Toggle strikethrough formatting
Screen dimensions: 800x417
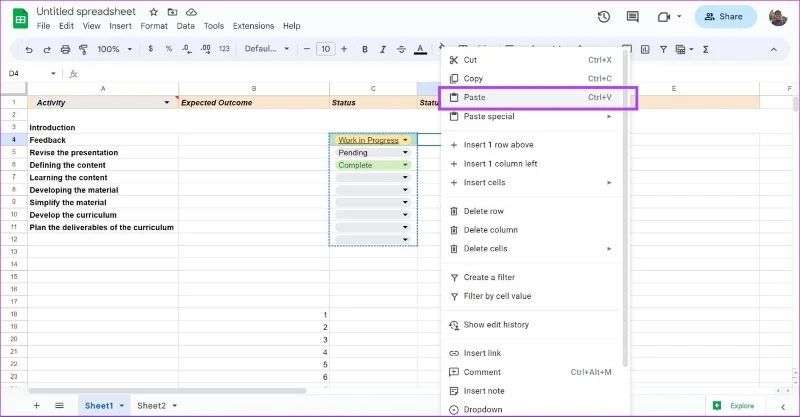[x=402, y=50]
